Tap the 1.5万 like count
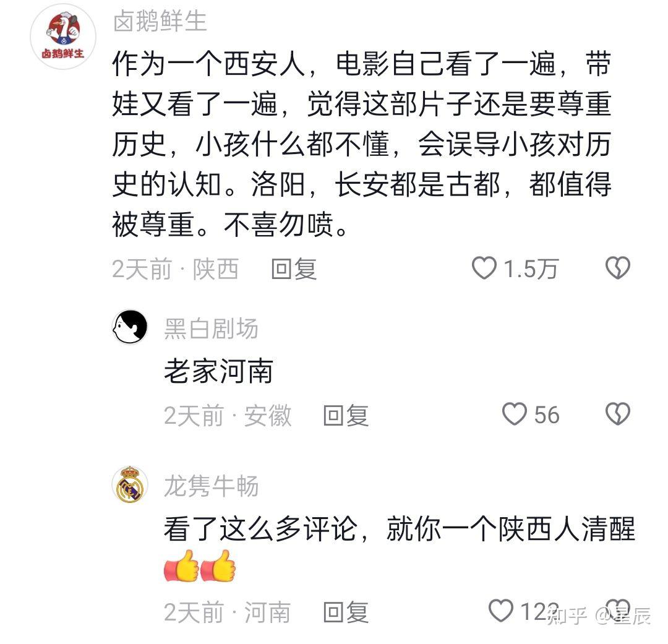This screenshot has width=668, height=644. [531, 269]
